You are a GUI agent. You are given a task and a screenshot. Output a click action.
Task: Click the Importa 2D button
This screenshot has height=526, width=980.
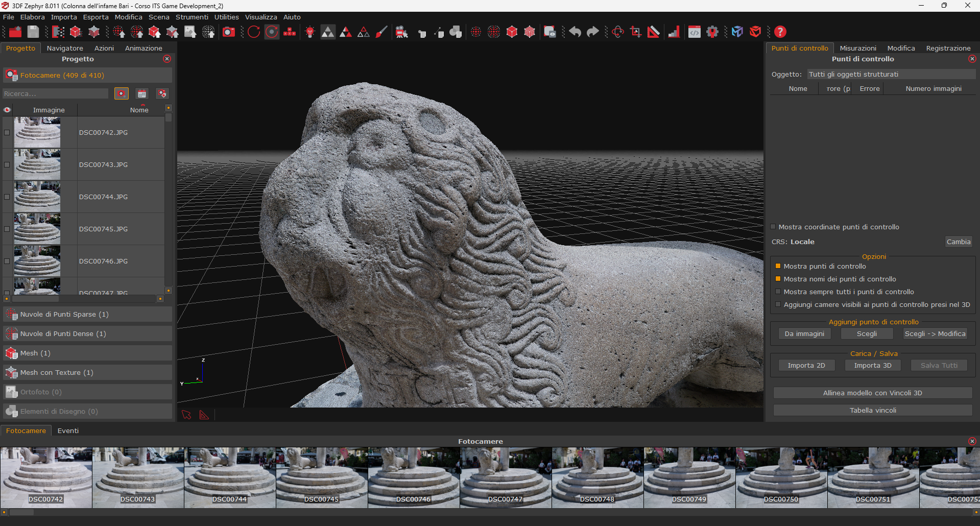tap(806, 366)
